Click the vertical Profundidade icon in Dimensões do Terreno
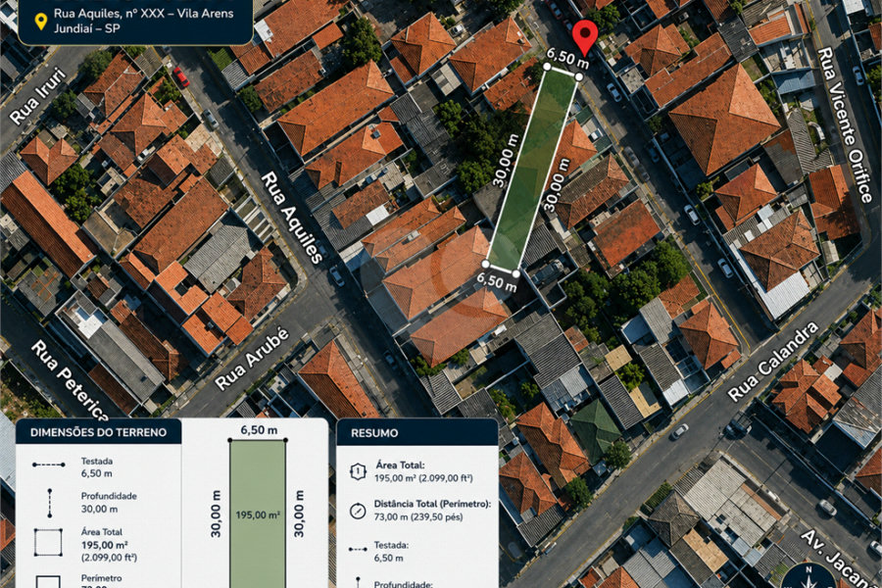The height and width of the screenshot is (588, 882). pos(50,503)
